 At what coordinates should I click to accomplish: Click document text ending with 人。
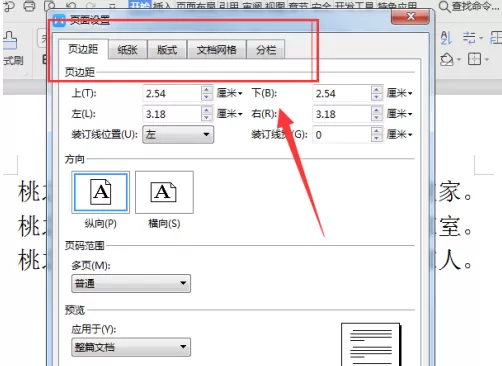[454, 261]
